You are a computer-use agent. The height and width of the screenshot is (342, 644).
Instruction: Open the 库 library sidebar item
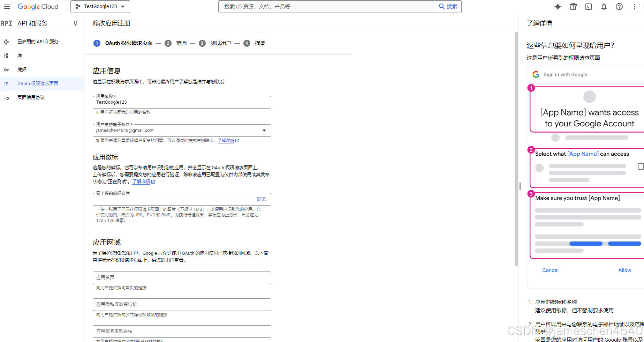tap(42, 55)
